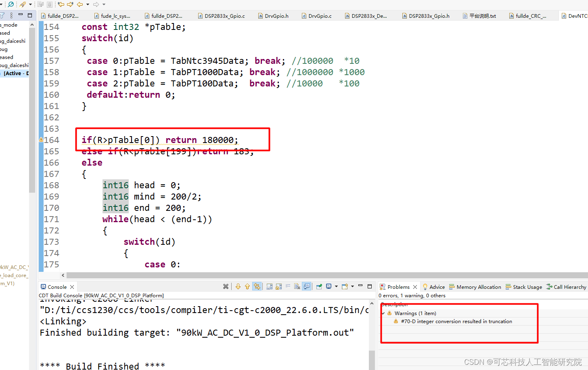Click the filter funnel icon in left panel
The image size is (588, 370).
pos(2,15)
